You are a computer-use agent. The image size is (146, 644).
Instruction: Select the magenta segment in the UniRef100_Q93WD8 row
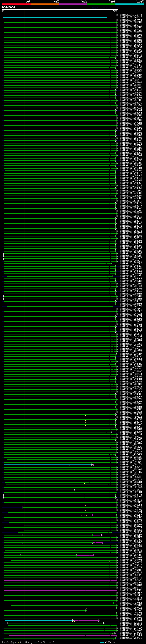point(98,543)
